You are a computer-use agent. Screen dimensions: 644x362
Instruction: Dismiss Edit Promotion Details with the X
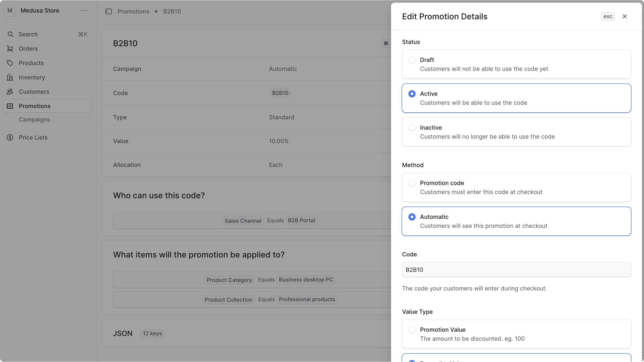click(625, 16)
